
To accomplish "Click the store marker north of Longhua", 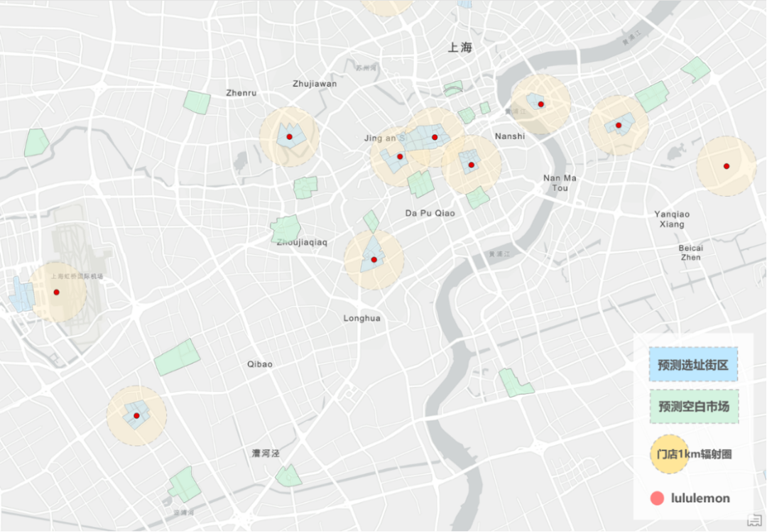I will tap(374, 260).
